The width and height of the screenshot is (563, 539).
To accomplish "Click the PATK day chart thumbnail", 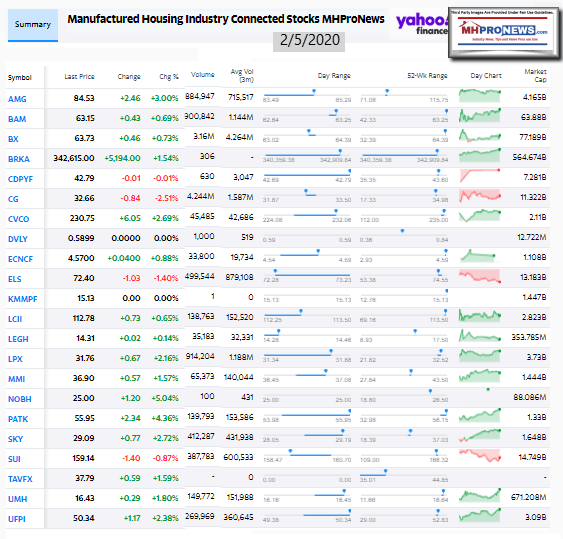I will click(x=479, y=415).
